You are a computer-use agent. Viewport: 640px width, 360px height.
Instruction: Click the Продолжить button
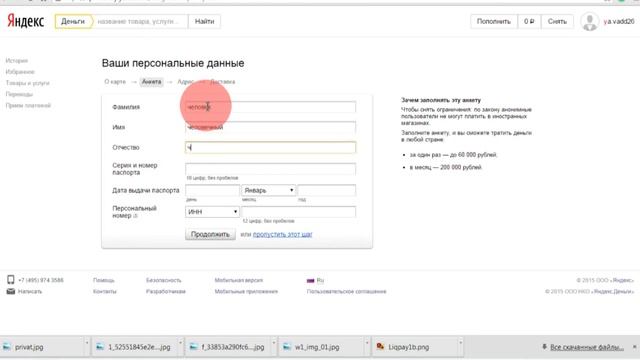(210, 234)
